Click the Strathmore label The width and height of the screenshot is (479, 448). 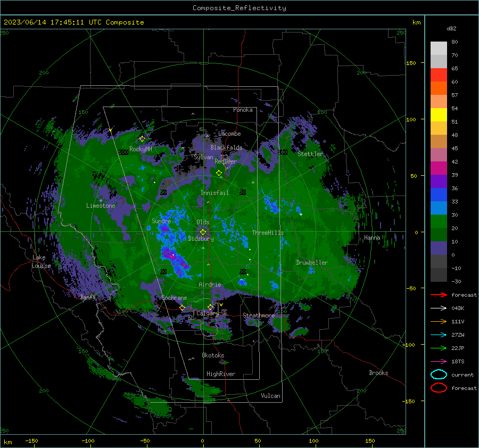pos(259,315)
